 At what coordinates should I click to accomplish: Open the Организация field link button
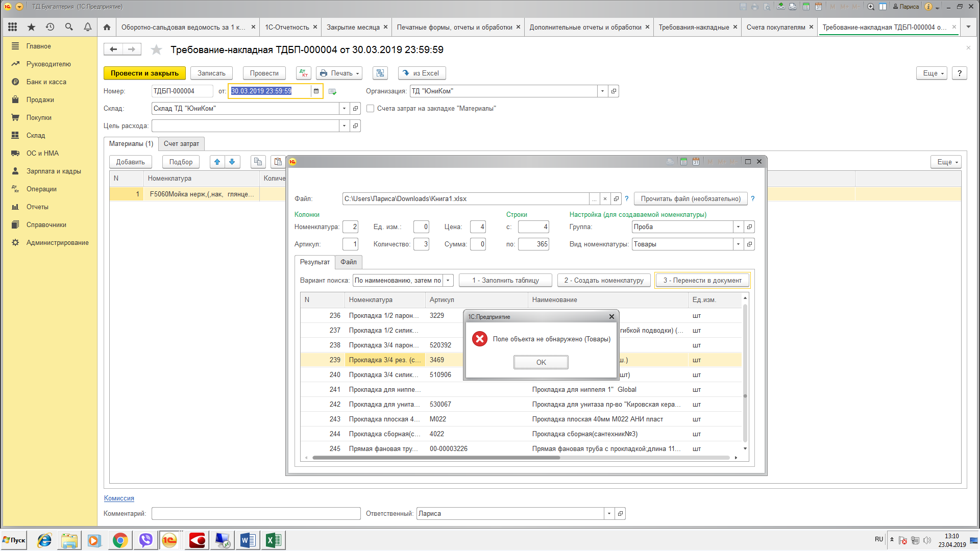point(614,91)
